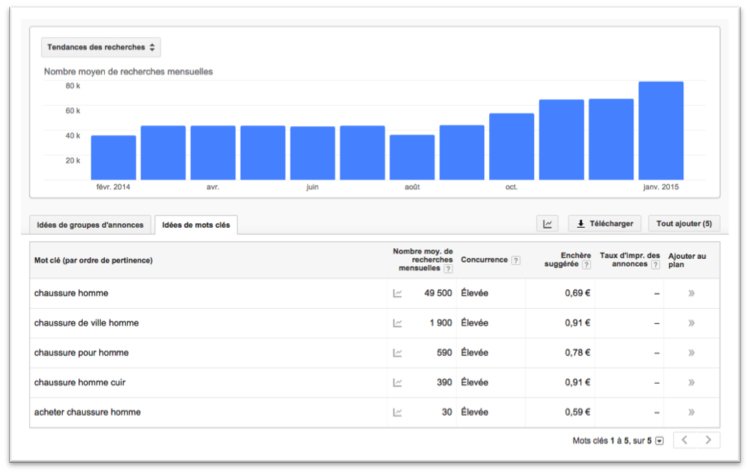
Task: Show trend chart icon for chaussure homme cuir
Action: 397,382
